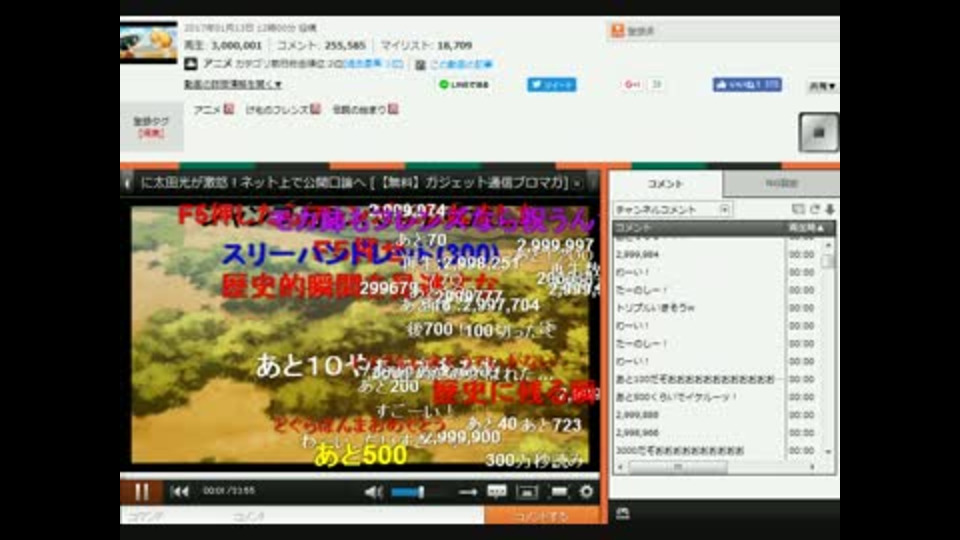The width and height of the screenshot is (960, 540).
Task: Click the comment list scroll-down arrow
Action: pos(829,452)
